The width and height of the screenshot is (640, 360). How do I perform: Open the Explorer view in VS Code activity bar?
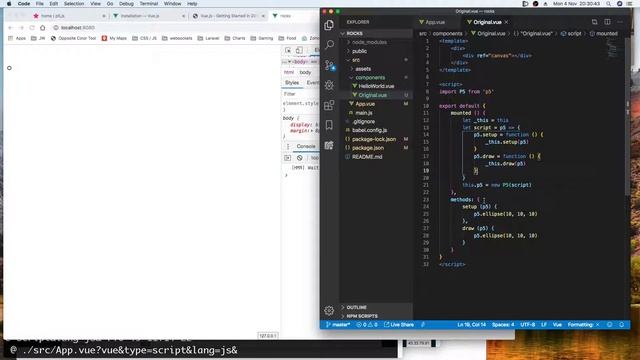tap(329, 25)
